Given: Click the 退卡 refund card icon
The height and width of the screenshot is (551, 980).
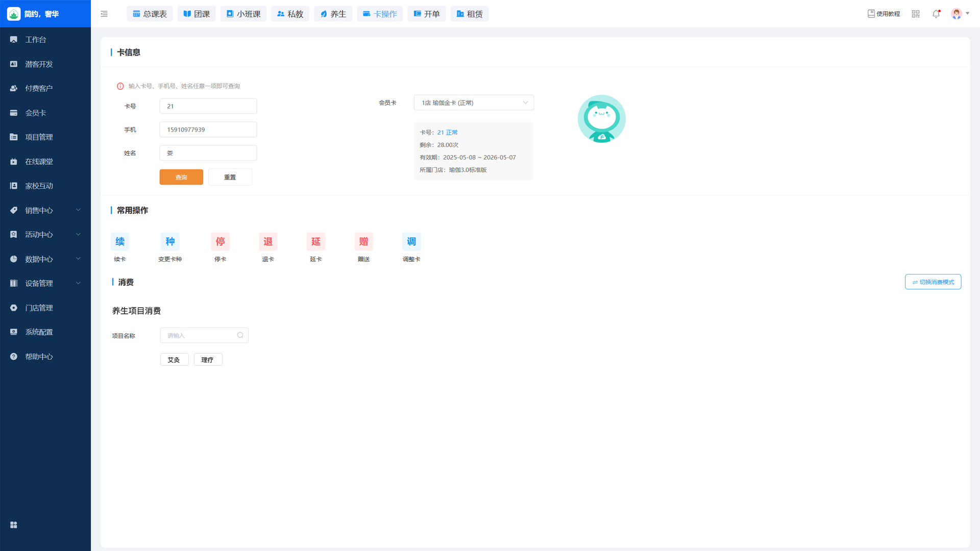Looking at the screenshot, I should 268,242.
